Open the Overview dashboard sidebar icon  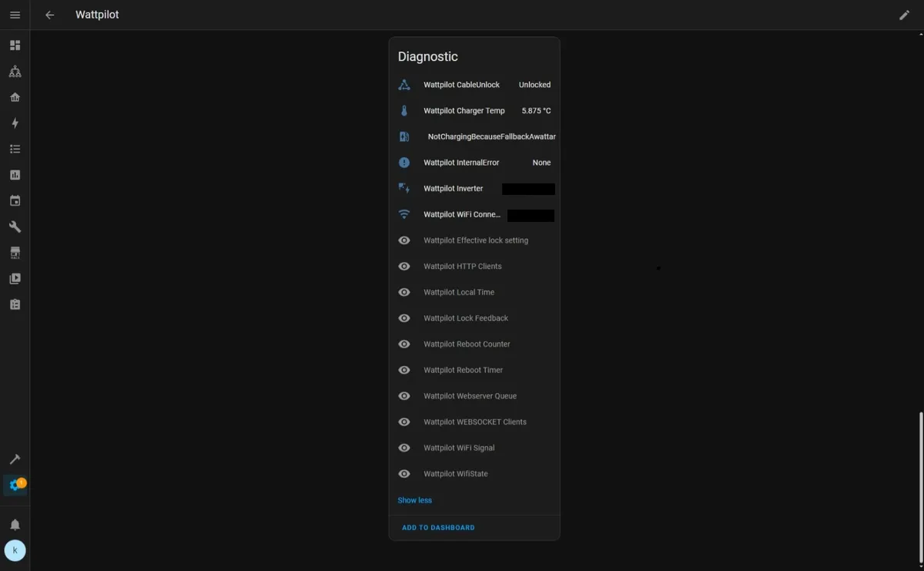(x=15, y=45)
